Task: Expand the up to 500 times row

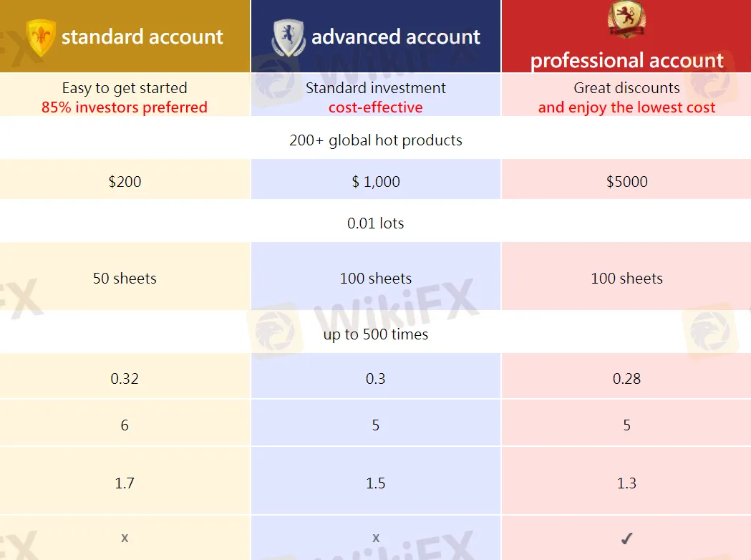Action: [x=375, y=334]
